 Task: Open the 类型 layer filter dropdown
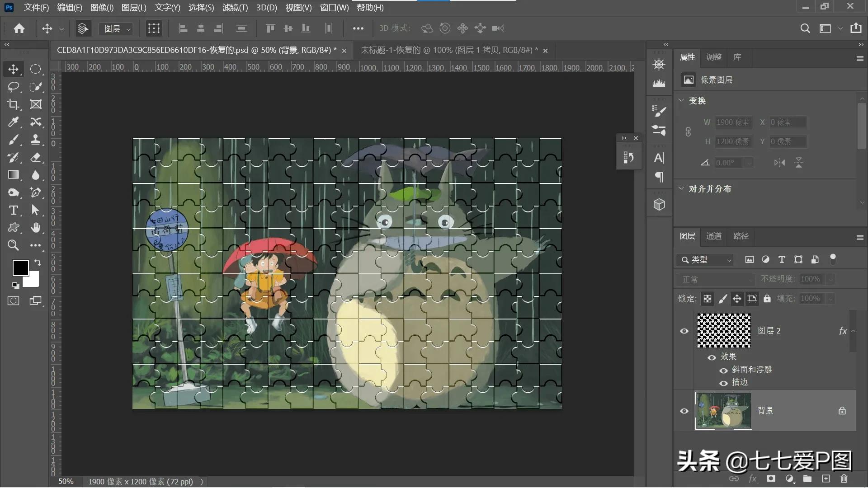pos(705,260)
